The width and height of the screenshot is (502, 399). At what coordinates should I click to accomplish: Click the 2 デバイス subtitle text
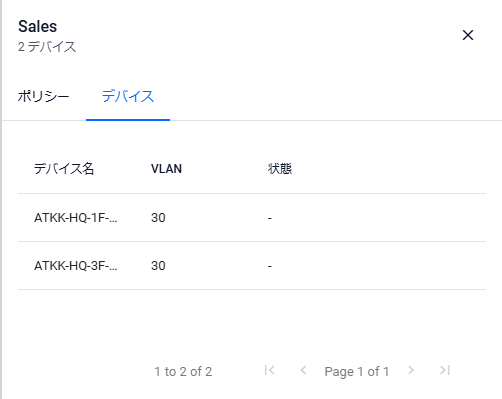click(x=47, y=47)
